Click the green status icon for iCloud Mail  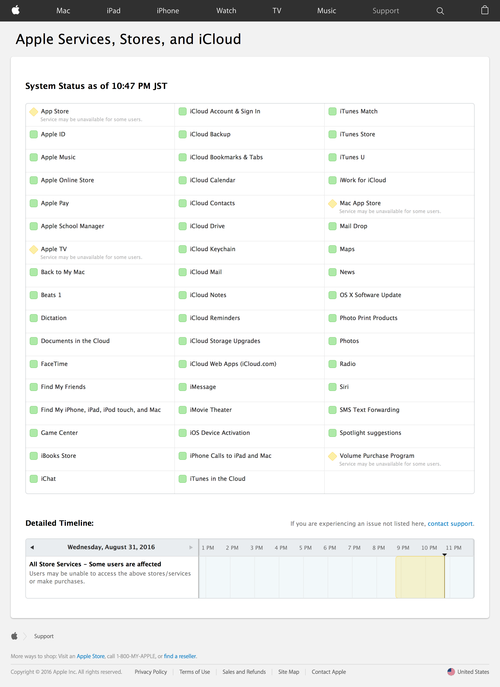coord(183,272)
